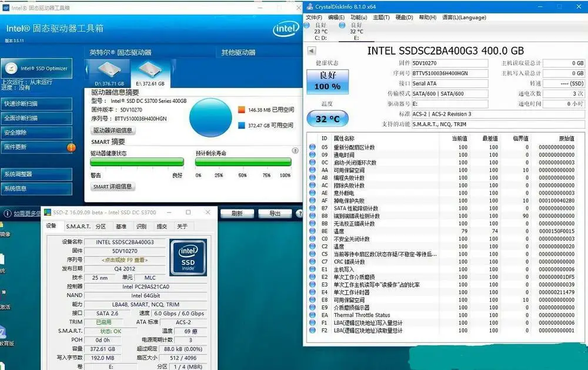The image size is (588, 370).
Task: Open the 识别 tab in SSD-Z
Action: [x=141, y=226]
